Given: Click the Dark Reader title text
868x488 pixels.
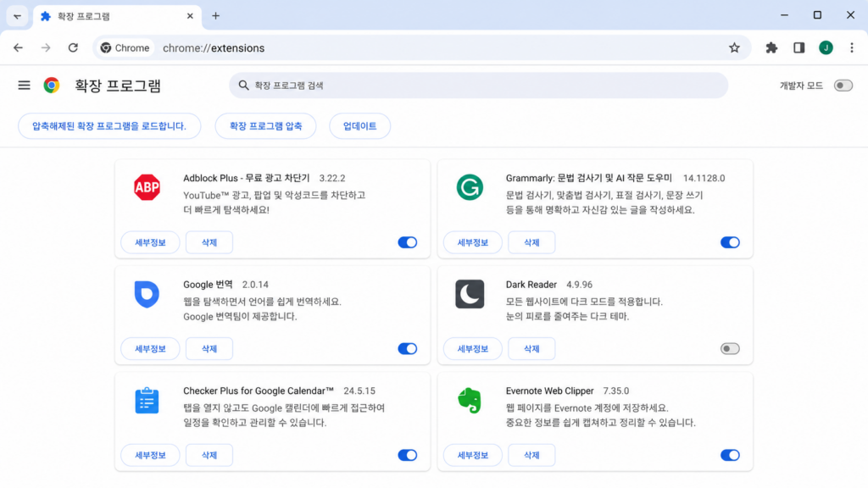Looking at the screenshot, I should point(531,285).
